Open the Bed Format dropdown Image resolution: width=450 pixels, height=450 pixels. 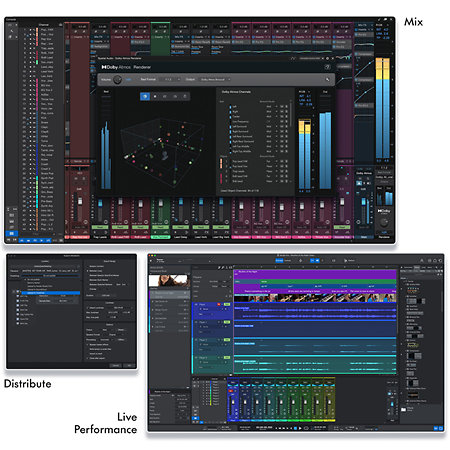pyautogui.click(x=170, y=79)
